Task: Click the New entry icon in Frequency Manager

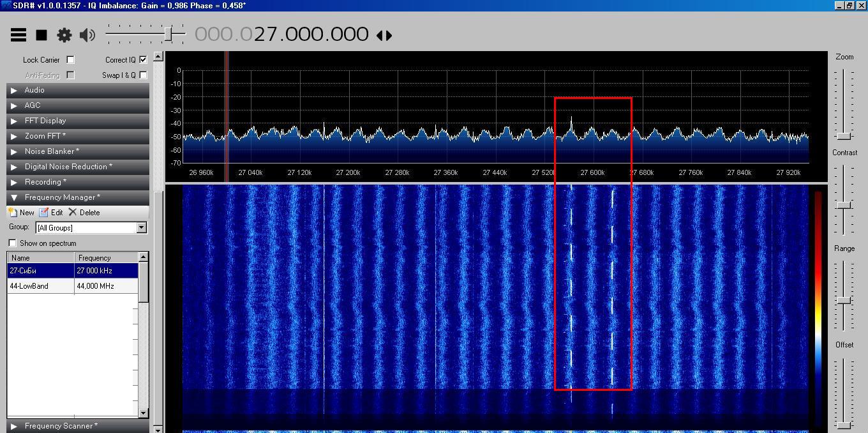Action: click(12, 212)
